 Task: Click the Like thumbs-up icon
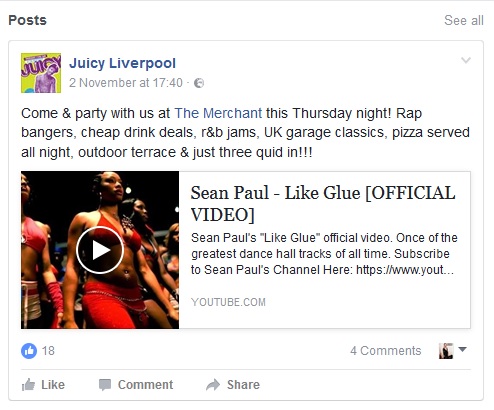(x=28, y=385)
